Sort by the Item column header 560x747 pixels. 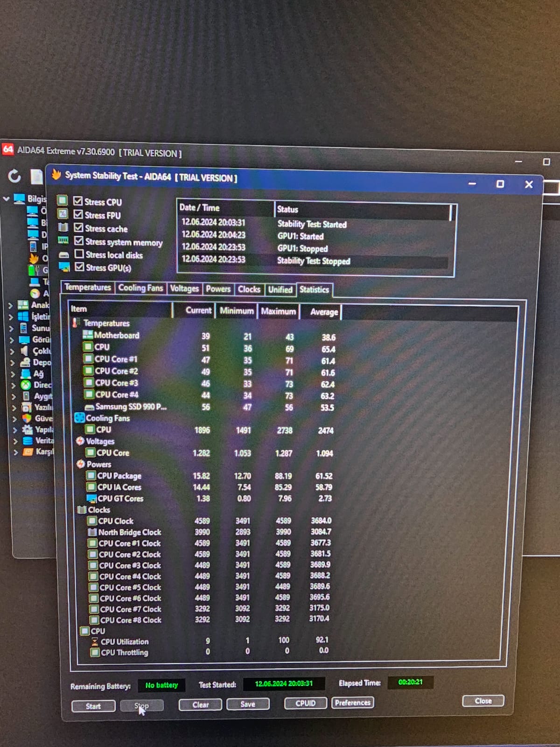coord(121,309)
